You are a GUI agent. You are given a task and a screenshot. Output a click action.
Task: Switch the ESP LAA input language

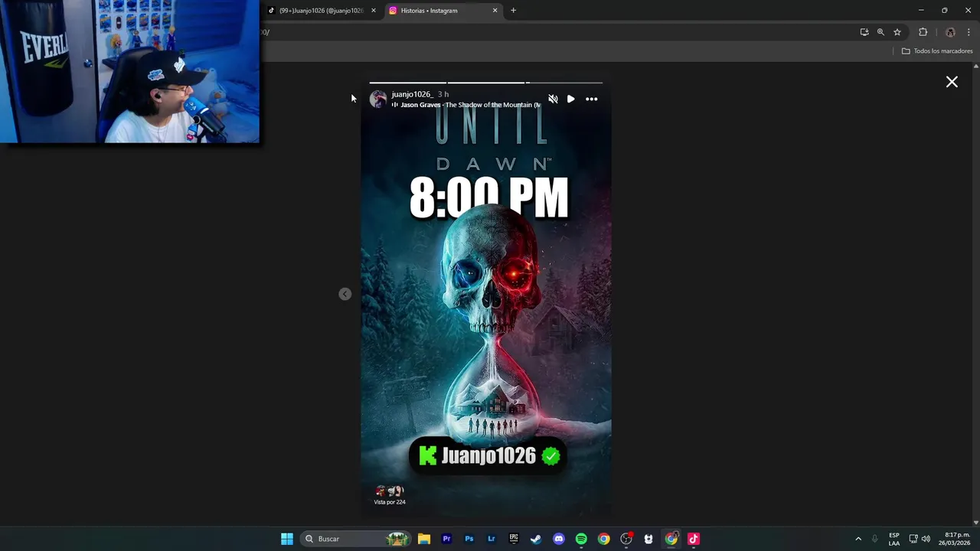click(894, 539)
